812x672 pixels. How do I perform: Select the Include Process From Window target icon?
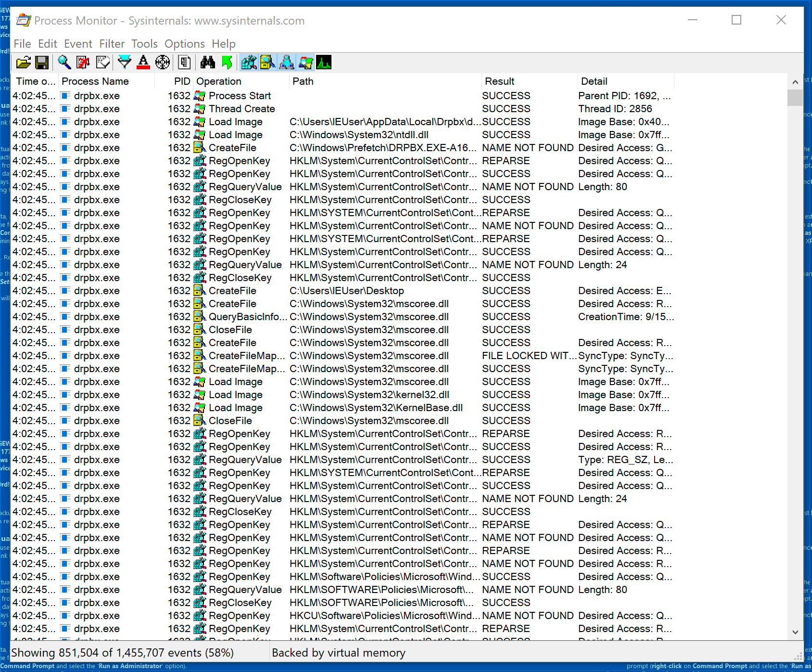(163, 63)
